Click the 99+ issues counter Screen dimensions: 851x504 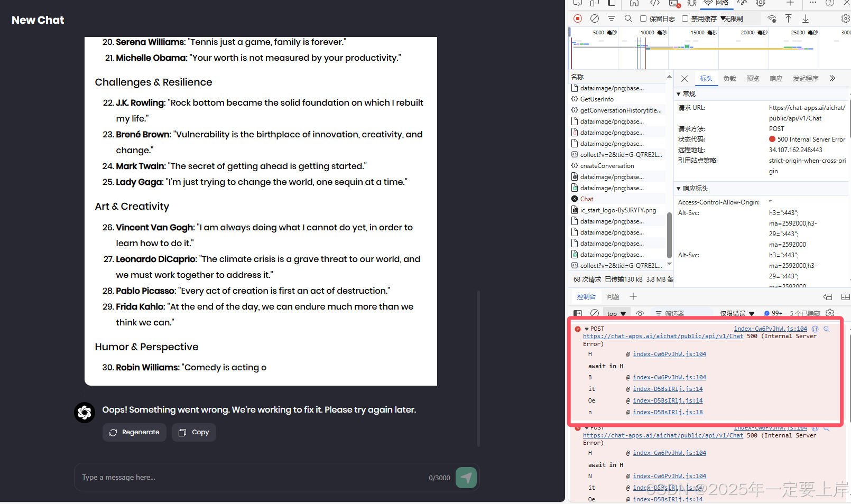773,313
